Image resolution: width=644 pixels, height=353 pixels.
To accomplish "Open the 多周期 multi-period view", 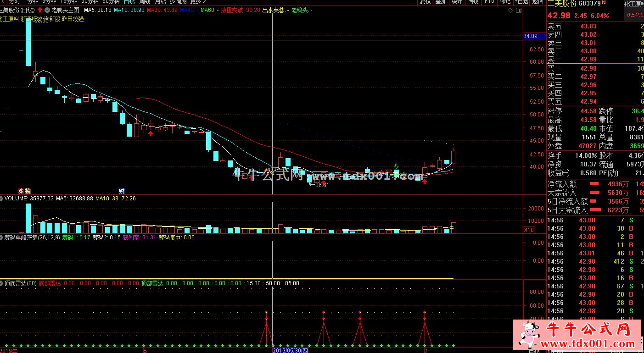I will pyautogui.click(x=179, y=2).
